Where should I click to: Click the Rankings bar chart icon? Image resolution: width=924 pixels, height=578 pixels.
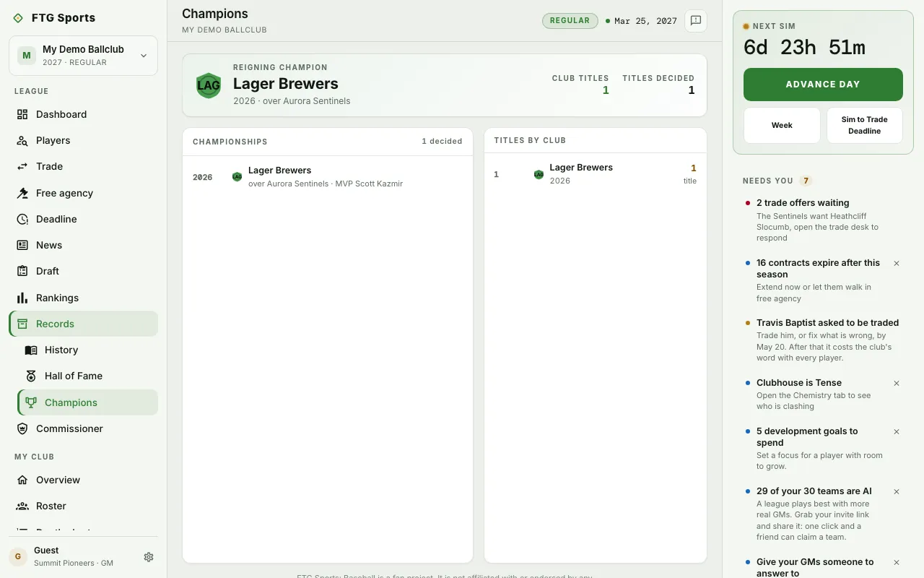coord(22,298)
